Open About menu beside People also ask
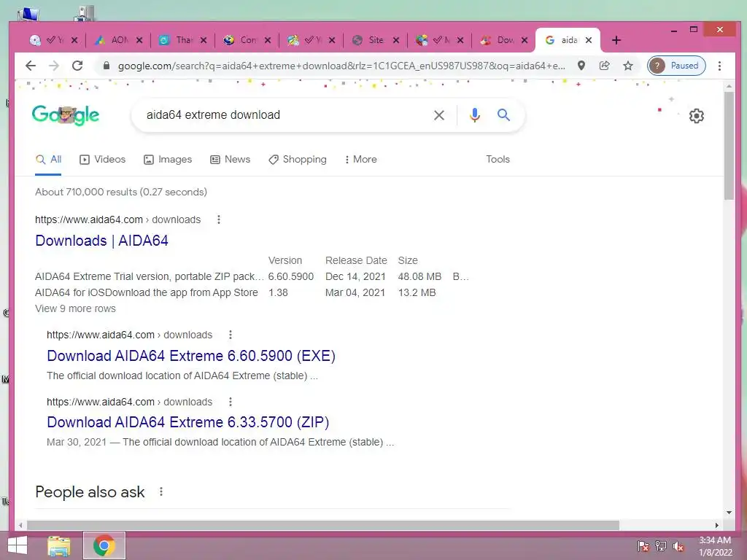747x560 pixels. tap(161, 491)
